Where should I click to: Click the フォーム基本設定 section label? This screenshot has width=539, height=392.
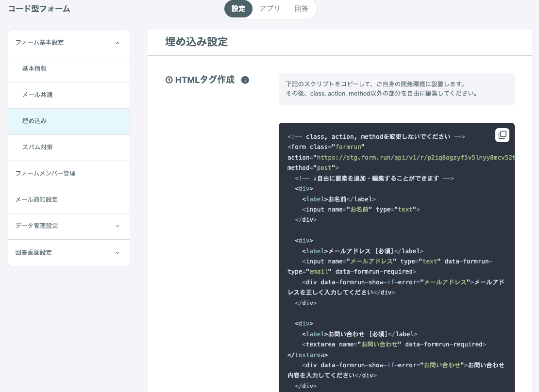39,43
